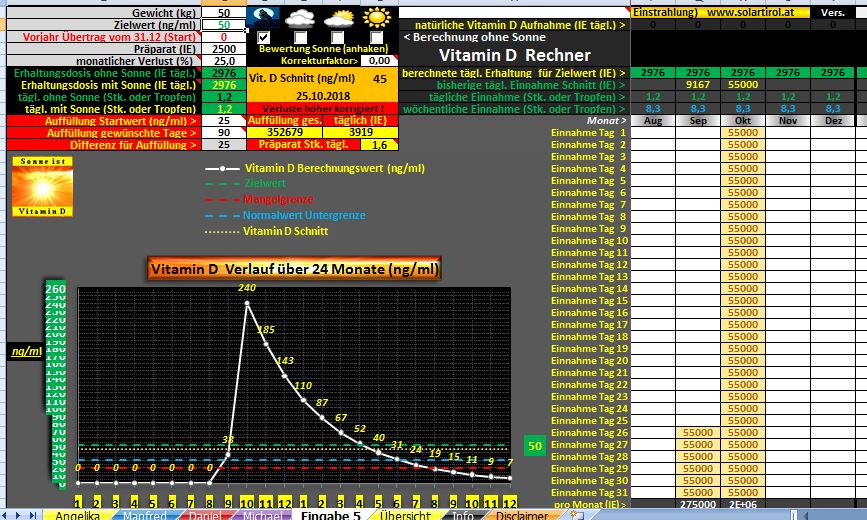The image size is (867, 520).
Task: Uncheck the checkbox under the moon icon
Action: coord(264,37)
